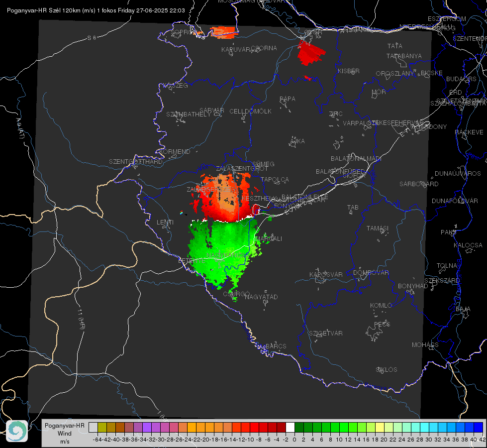This screenshot has width=487, height=448.
Task: Click the S 6 road label
Action: tap(92, 38)
